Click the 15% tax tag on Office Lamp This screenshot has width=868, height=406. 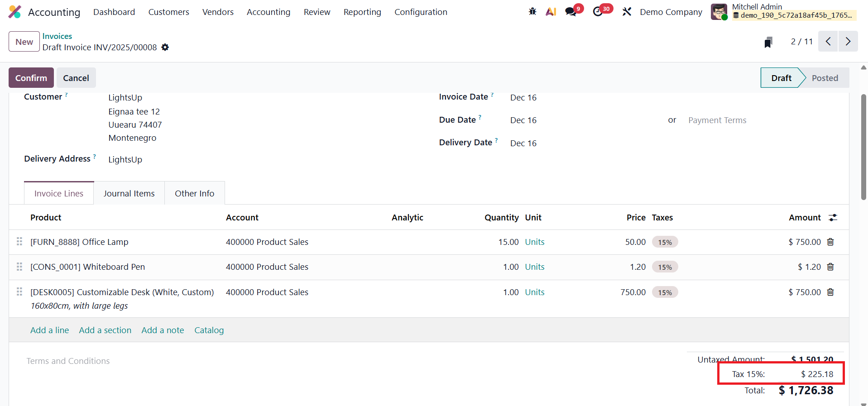pyautogui.click(x=665, y=242)
